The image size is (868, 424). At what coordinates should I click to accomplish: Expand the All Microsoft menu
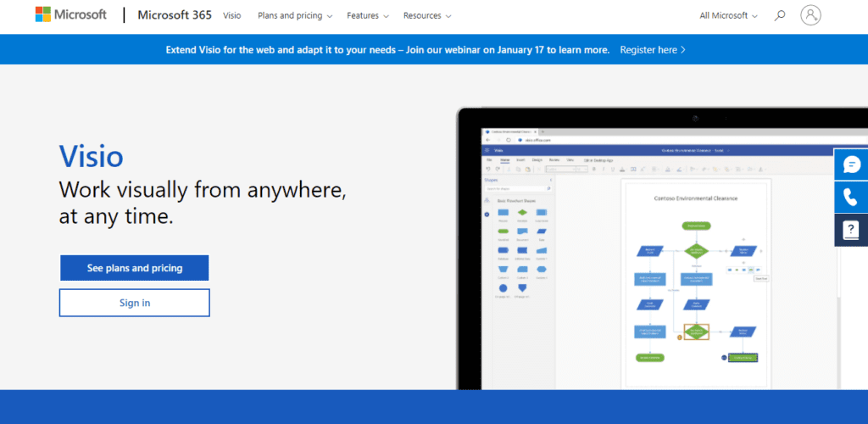coord(728,15)
